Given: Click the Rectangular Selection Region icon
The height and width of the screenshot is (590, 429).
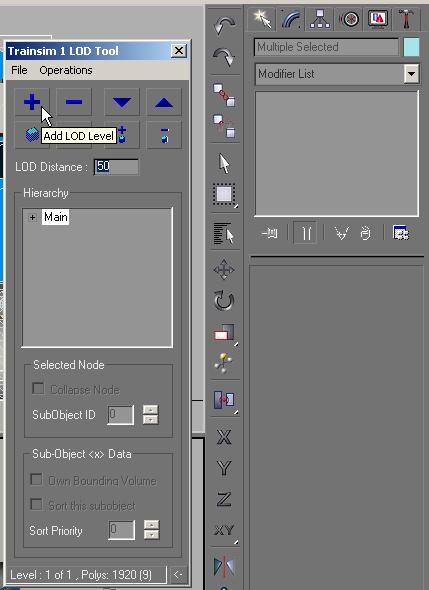Looking at the screenshot, I should coord(224,195).
